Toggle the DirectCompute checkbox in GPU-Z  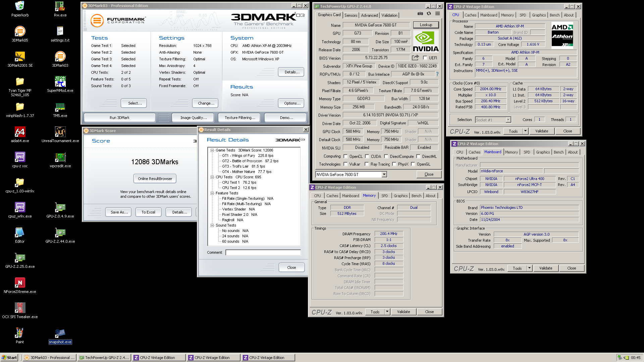[386, 156]
